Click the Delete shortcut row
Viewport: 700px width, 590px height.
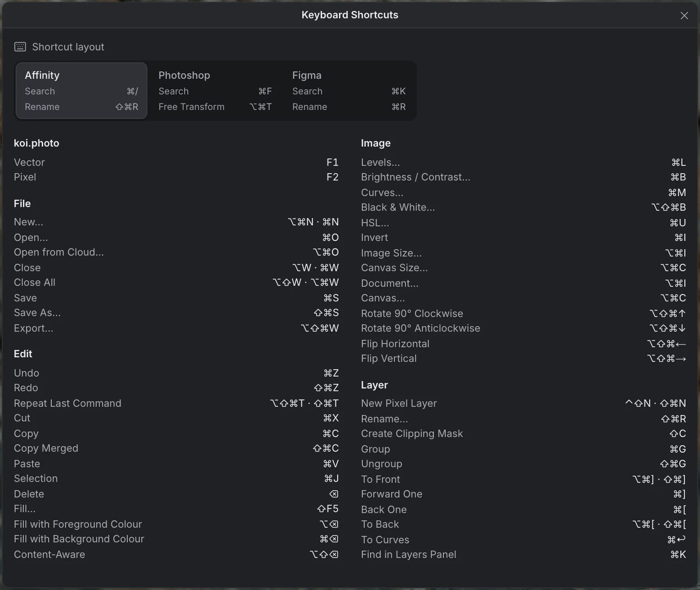coord(176,494)
